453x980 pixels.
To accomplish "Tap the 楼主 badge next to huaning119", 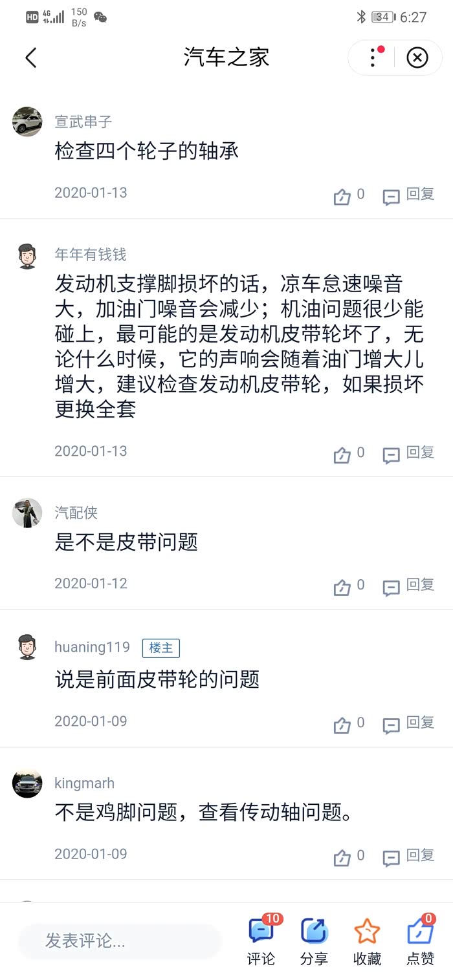I will click(161, 648).
